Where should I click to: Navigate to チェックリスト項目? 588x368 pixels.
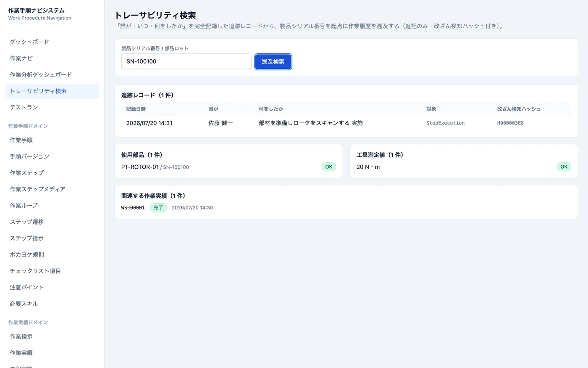tap(52, 272)
